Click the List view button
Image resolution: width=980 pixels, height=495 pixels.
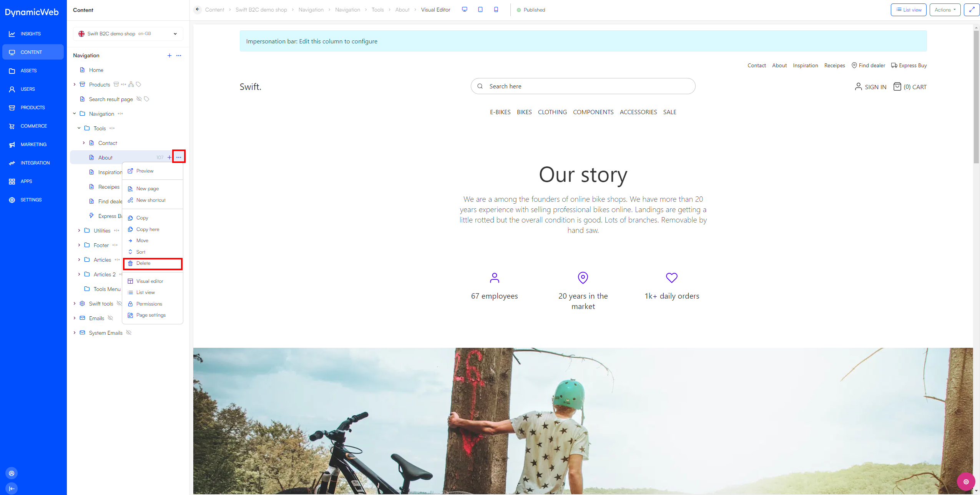click(x=909, y=10)
